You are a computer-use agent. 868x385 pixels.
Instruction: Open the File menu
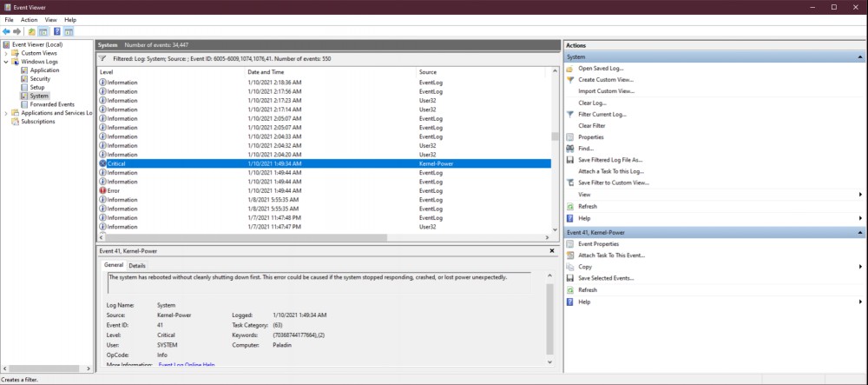point(9,20)
